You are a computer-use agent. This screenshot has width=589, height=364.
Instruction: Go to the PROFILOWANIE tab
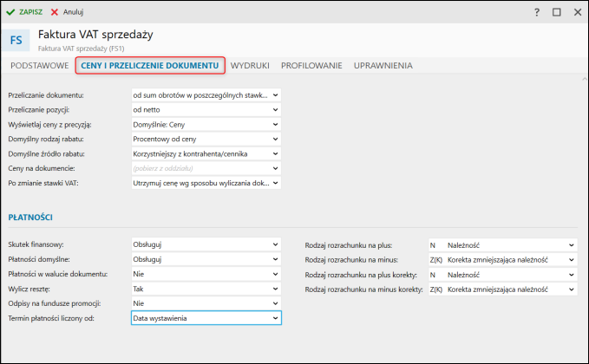coord(311,65)
